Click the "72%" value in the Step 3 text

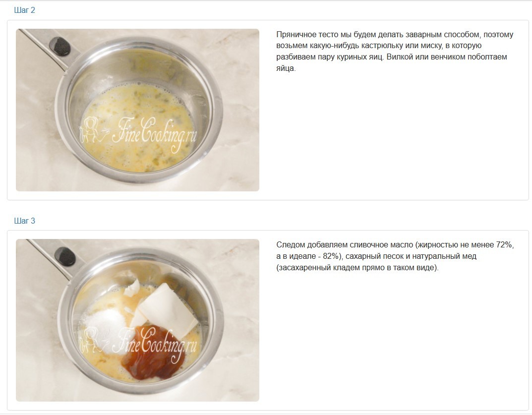pos(504,244)
